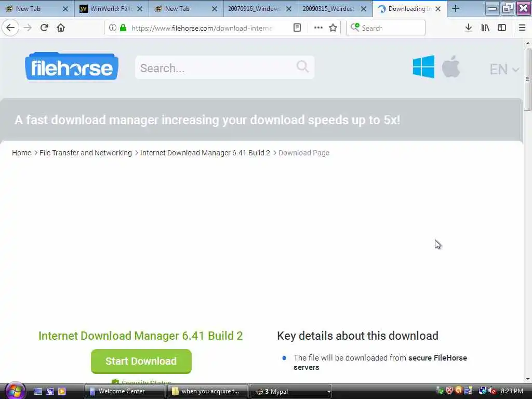Bookmark this page with the star
Viewport: 532px width, 399px height.
coord(333,28)
